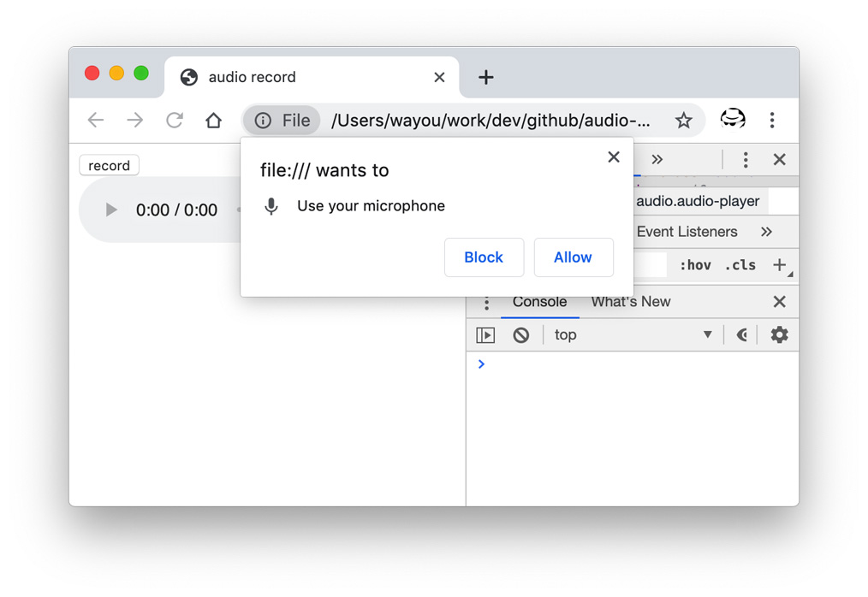
Task: Open the drawer's three-dot menu
Action: pyautogui.click(x=486, y=302)
